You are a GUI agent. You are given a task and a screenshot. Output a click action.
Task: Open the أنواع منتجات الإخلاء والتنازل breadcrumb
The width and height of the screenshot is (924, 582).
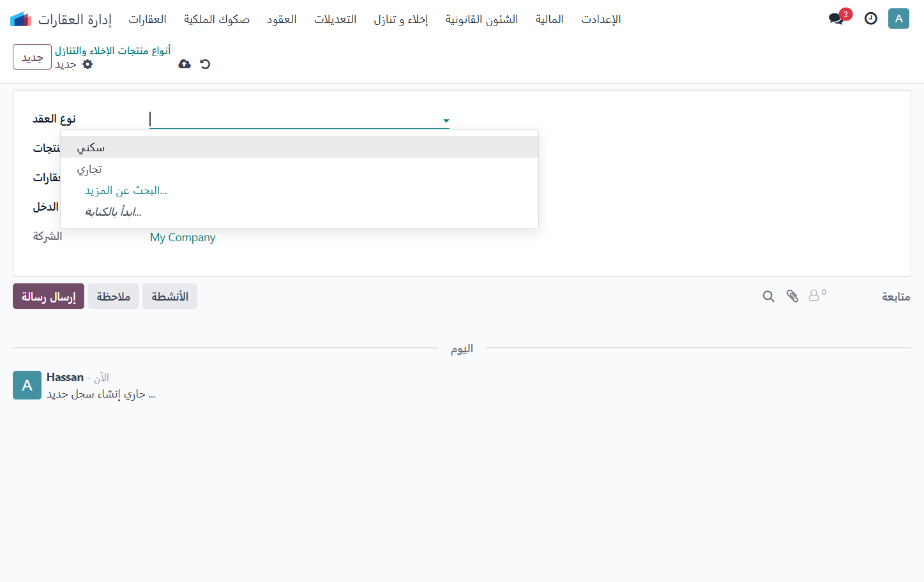(112, 50)
